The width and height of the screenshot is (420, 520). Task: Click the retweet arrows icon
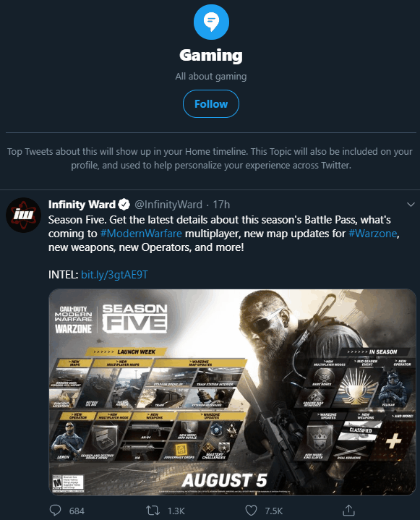(x=153, y=510)
